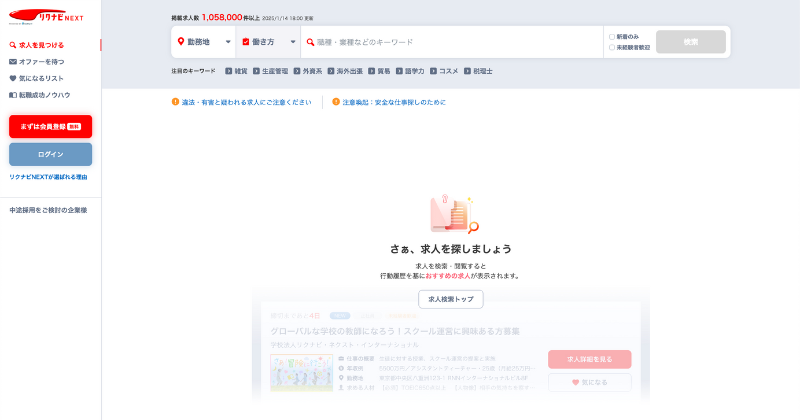Select the 貿易 featured keyword
Viewport: 800px width, 420px height.
tap(379, 71)
